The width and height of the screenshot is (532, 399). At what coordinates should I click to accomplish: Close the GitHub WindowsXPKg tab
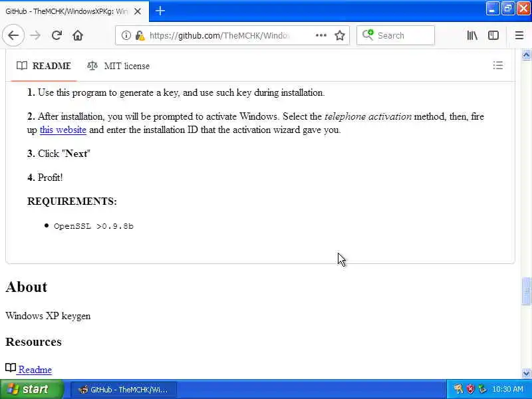138,11
